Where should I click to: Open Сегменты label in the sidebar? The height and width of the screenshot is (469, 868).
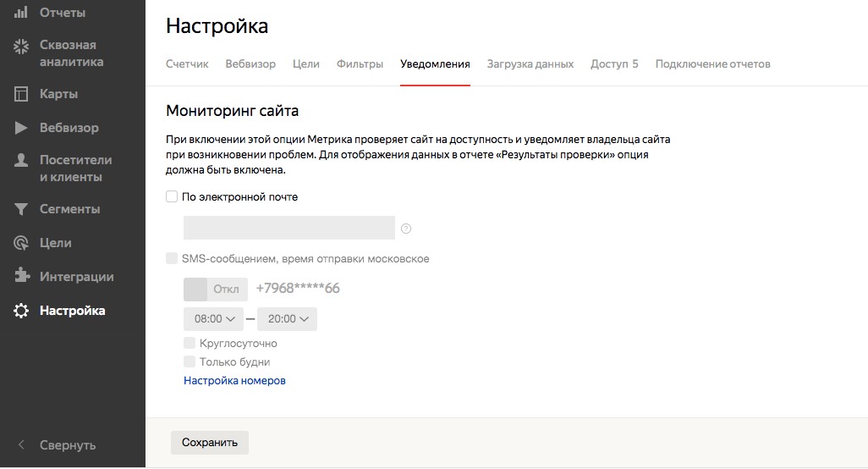tap(69, 209)
